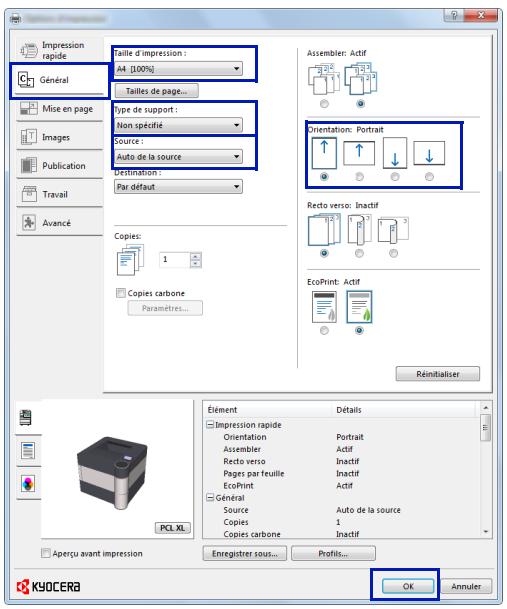This screenshot has width=507, height=609.
Task: Click the Recto verso inactive icon
Action: [324, 230]
